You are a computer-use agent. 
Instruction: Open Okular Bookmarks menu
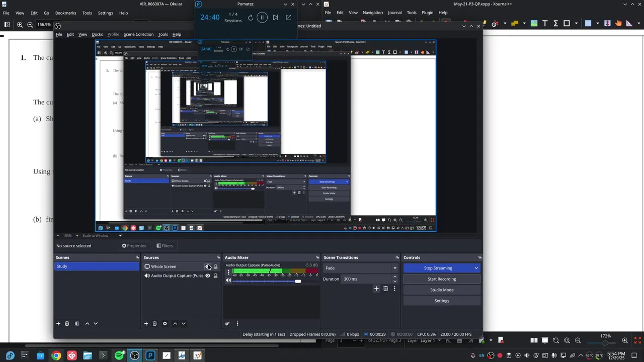click(x=65, y=13)
